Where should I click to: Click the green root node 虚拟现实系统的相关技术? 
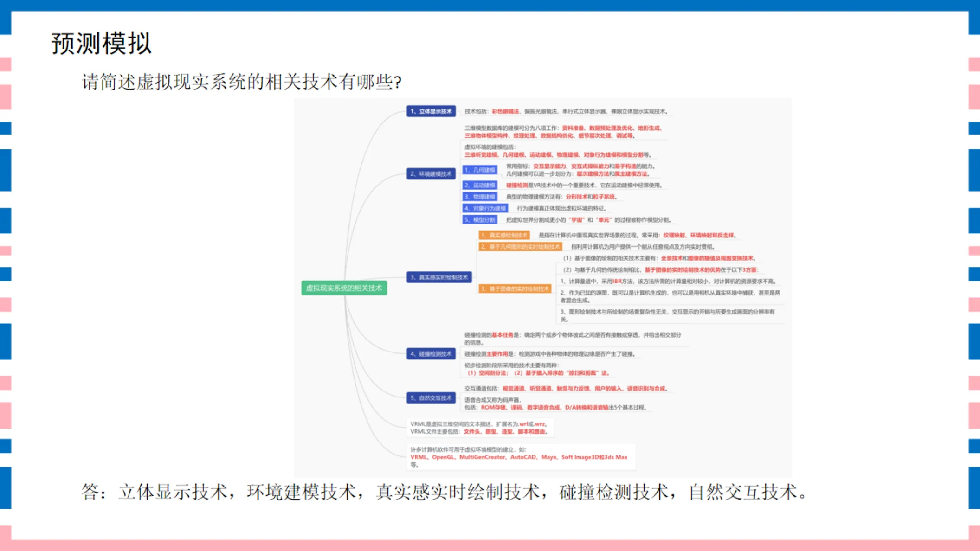344,288
